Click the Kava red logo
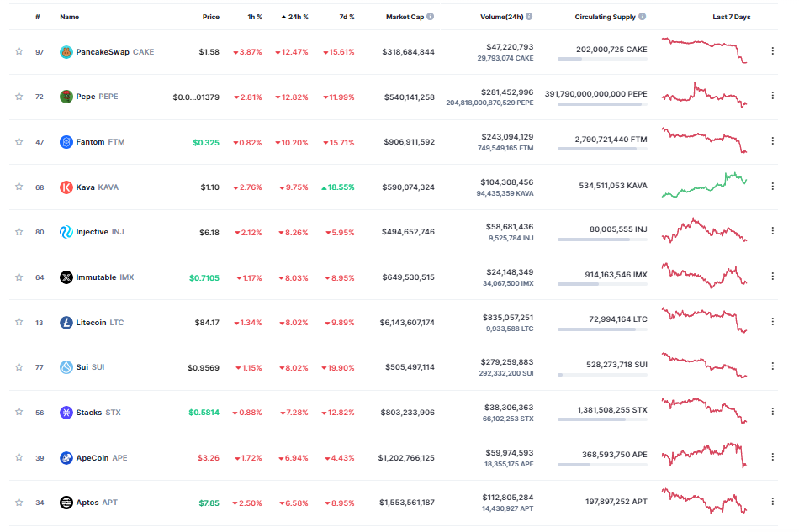 (x=66, y=187)
